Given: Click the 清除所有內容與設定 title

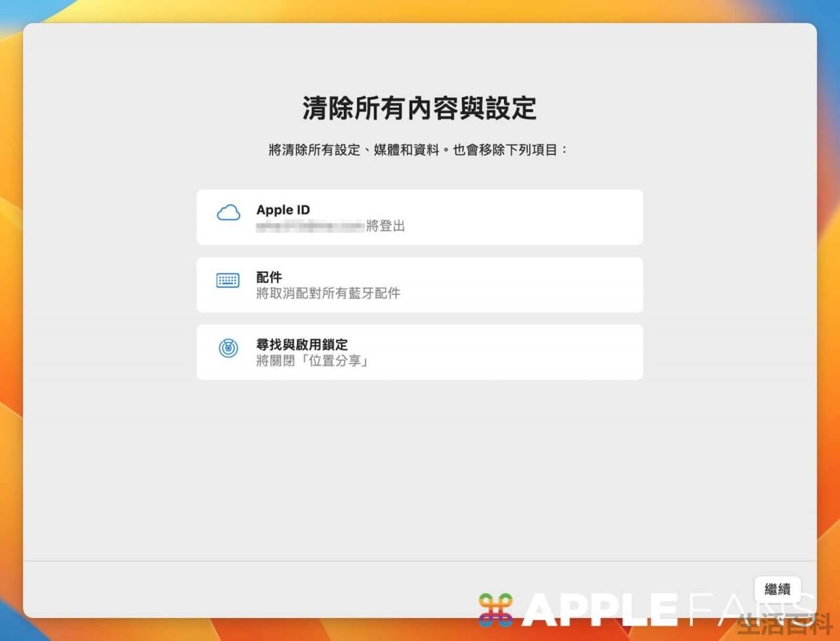Looking at the screenshot, I should coord(419,108).
